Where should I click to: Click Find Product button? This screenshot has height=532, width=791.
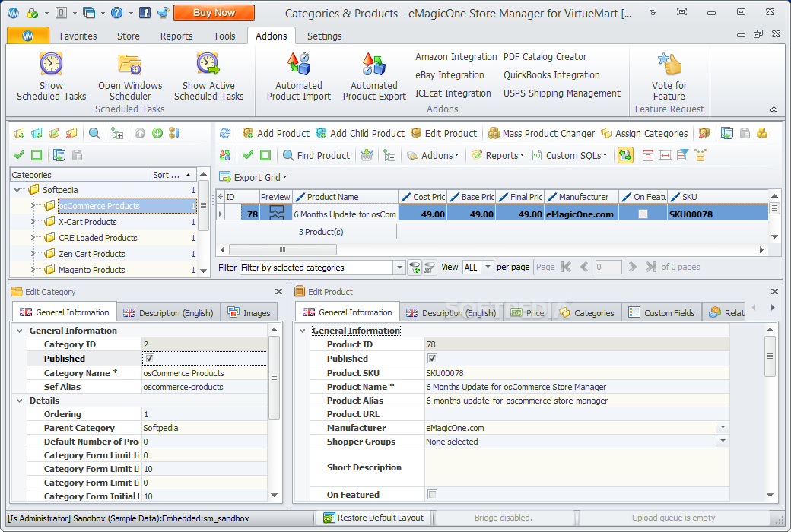click(316, 155)
